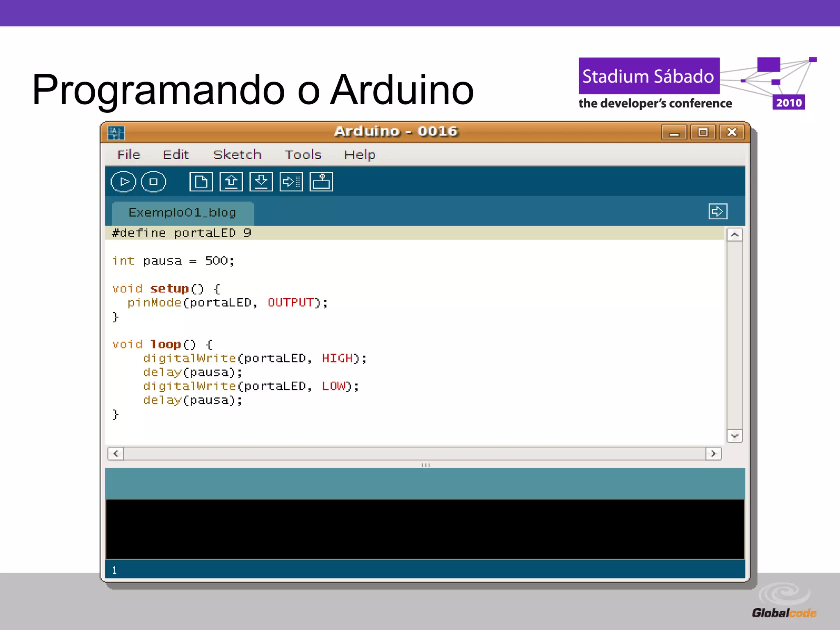Viewport: 840px width, 630px height.
Task: Click the horizontal scrollbar left arrow
Action: click(x=116, y=454)
